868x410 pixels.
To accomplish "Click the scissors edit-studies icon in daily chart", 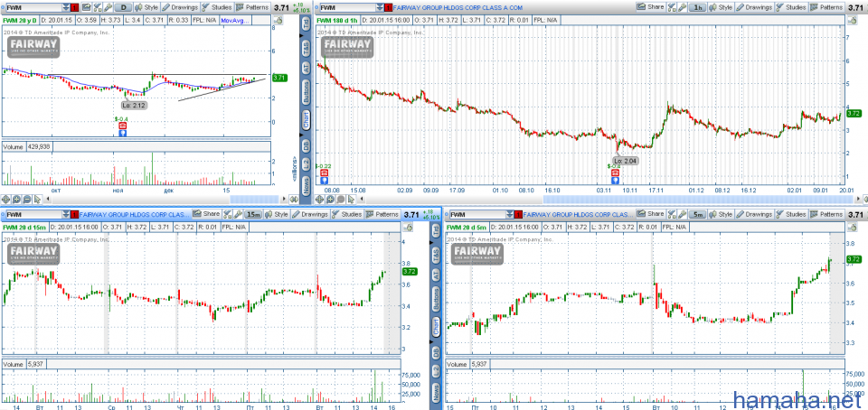I will point(98,8).
